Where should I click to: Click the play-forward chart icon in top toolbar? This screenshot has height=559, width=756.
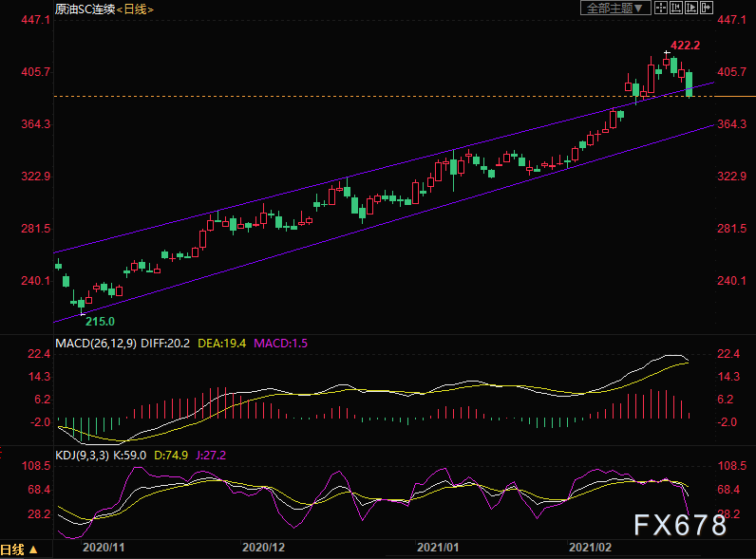click(690, 8)
